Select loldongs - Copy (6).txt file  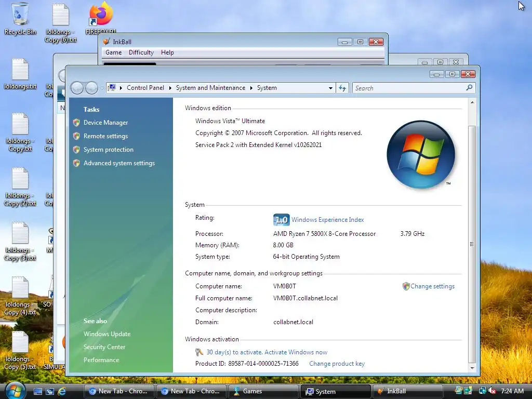(60, 23)
